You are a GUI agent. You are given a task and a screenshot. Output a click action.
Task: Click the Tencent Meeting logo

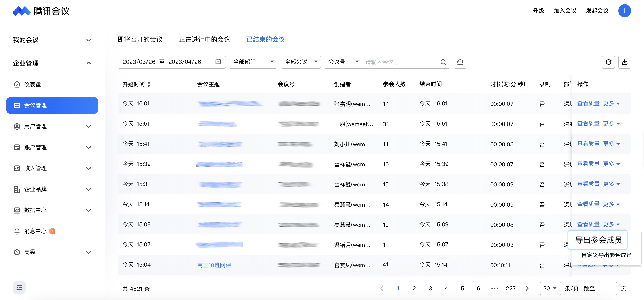coord(41,11)
